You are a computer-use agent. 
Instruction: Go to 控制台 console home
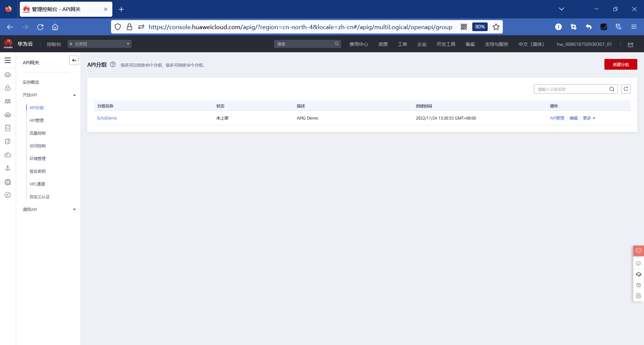pos(54,44)
